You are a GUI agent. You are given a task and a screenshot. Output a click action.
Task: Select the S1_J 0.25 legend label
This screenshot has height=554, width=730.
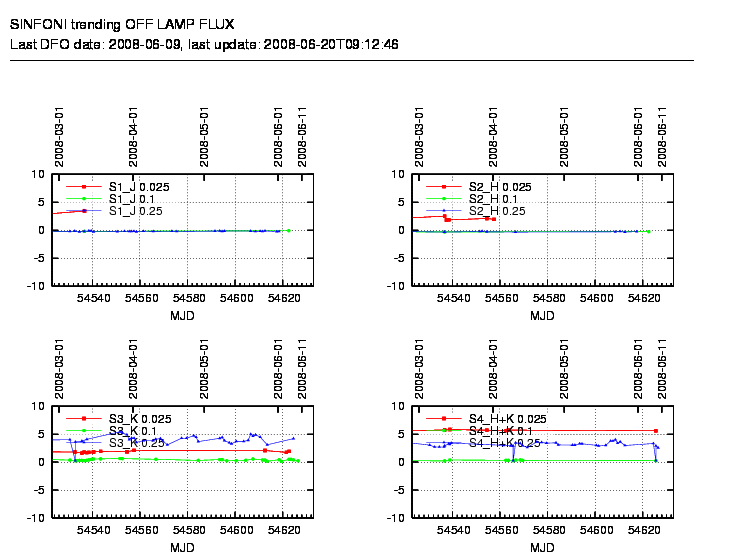137,211
